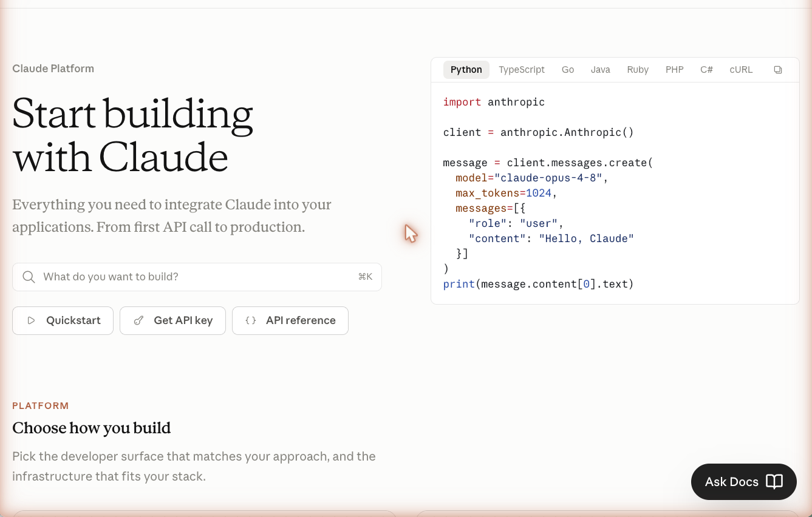Click the "Pick the developer surface" paragraph

point(194,466)
